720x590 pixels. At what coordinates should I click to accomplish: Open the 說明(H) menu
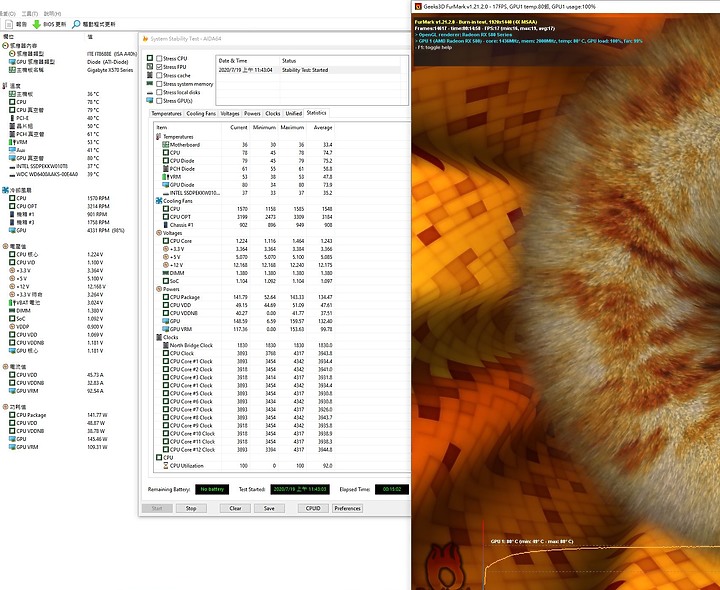tap(52, 14)
